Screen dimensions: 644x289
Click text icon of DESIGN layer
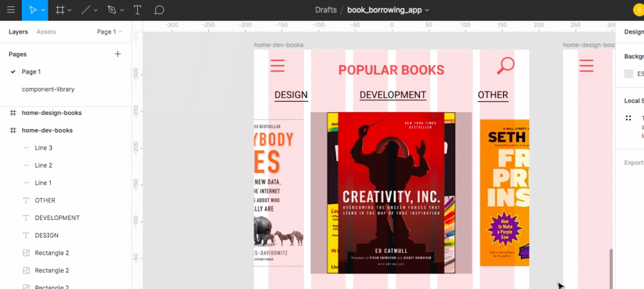[26, 235]
